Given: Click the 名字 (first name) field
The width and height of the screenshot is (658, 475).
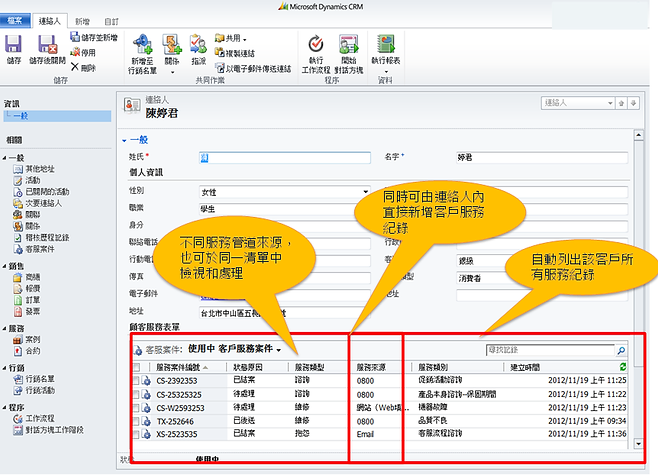Looking at the screenshot, I should 542,158.
